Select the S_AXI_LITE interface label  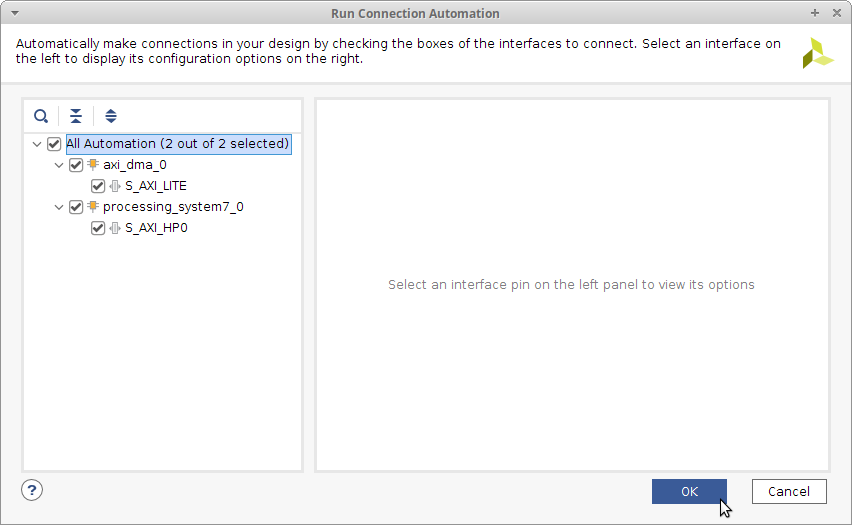coord(156,186)
